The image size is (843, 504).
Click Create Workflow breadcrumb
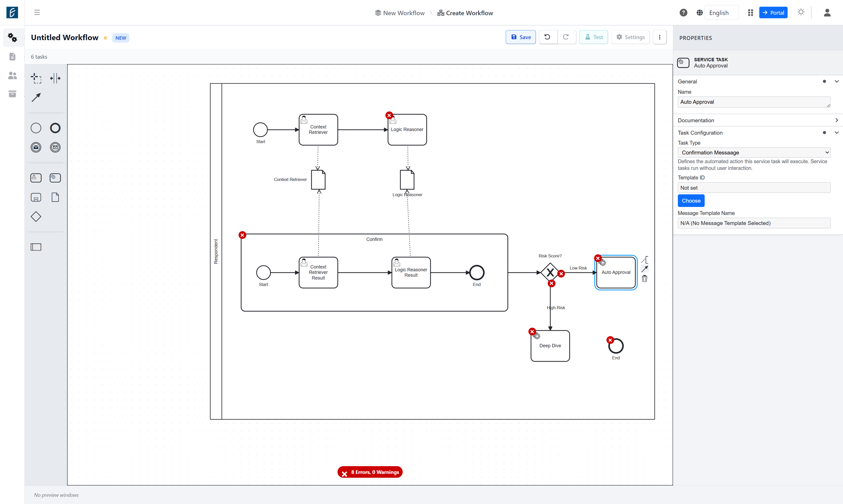465,13
